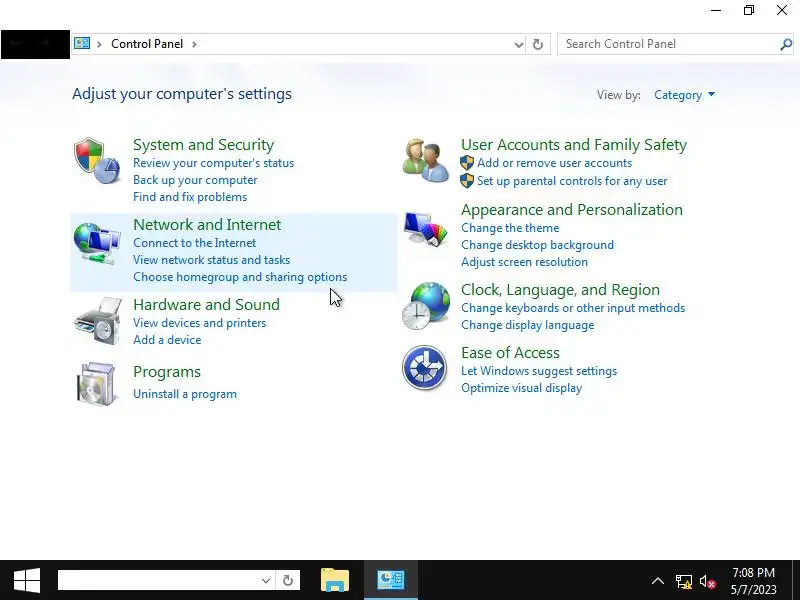Open the View by Category dropdown
This screenshot has width=800, height=600.
click(x=684, y=95)
